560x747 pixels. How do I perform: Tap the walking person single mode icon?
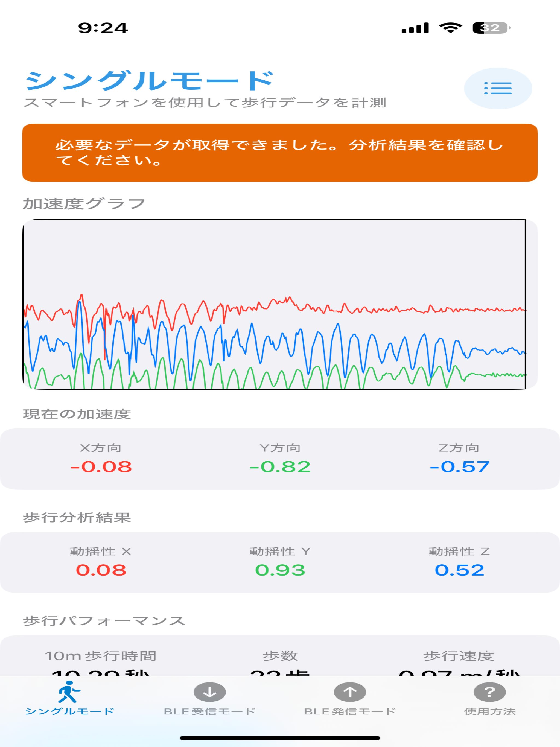[x=69, y=692]
